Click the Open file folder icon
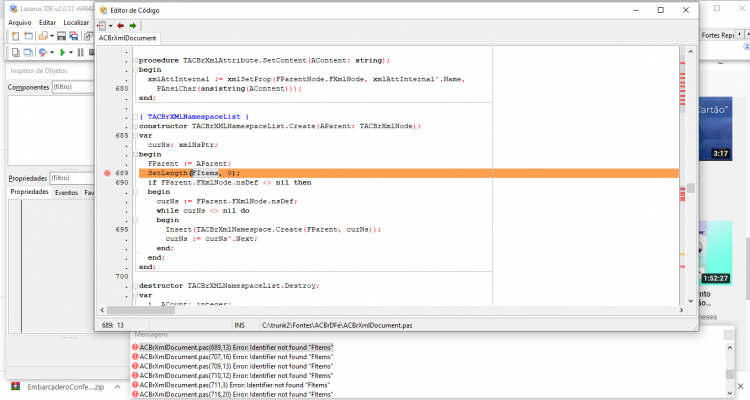 point(43,36)
